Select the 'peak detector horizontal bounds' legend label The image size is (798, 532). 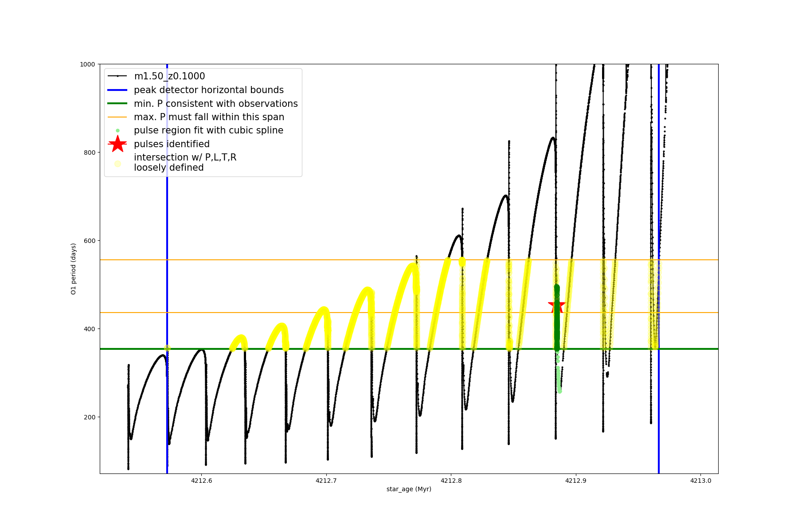tap(209, 90)
